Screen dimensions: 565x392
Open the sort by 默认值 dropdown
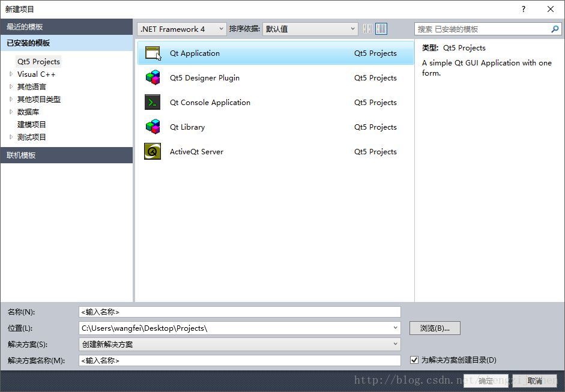(310, 29)
